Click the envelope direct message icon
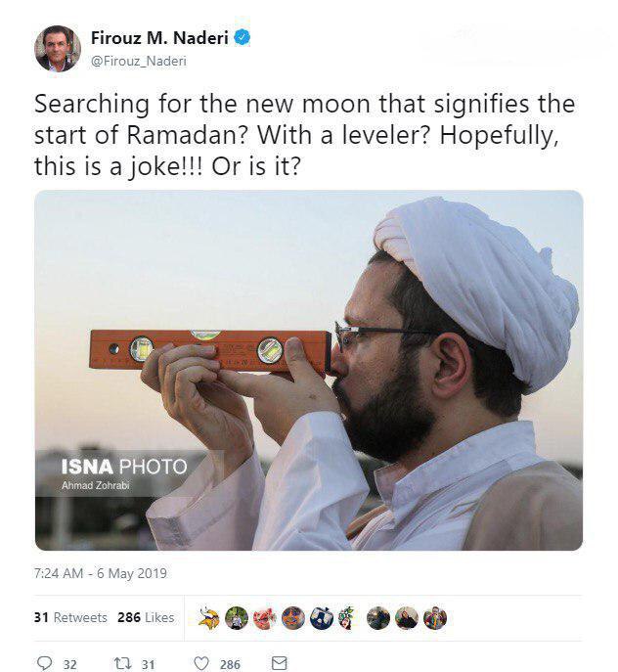This screenshot has height=672, width=618. (x=280, y=663)
